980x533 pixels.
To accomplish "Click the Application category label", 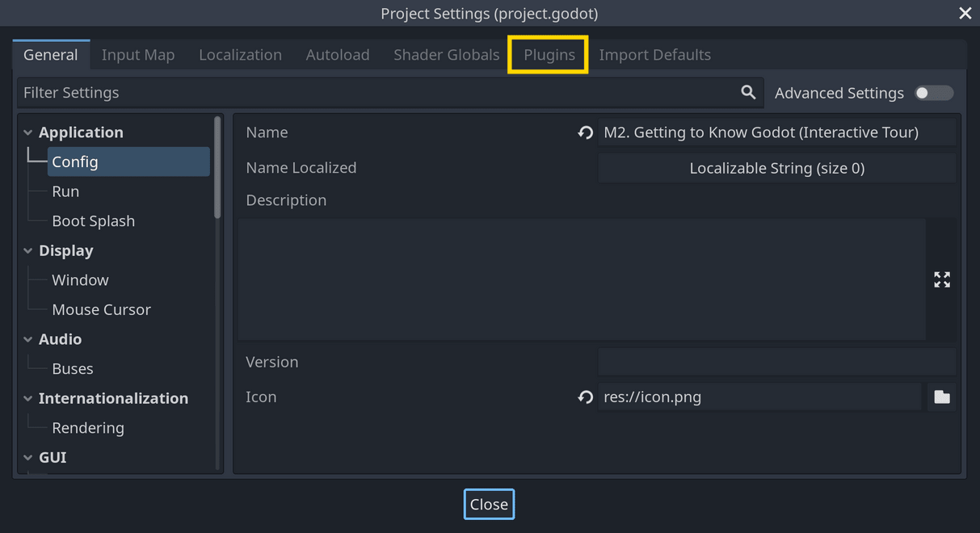I will pyautogui.click(x=81, y=132).
